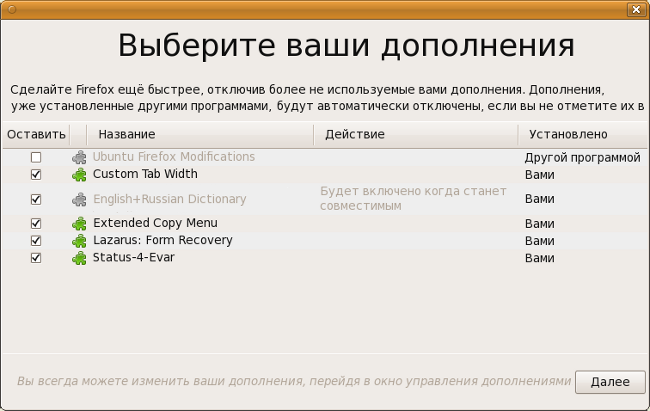Image resolution: width=650 pixels, height=411 pixels.
Task: Click the green puzzle icon of Status-4-Evar
Action: click(79, 258)
